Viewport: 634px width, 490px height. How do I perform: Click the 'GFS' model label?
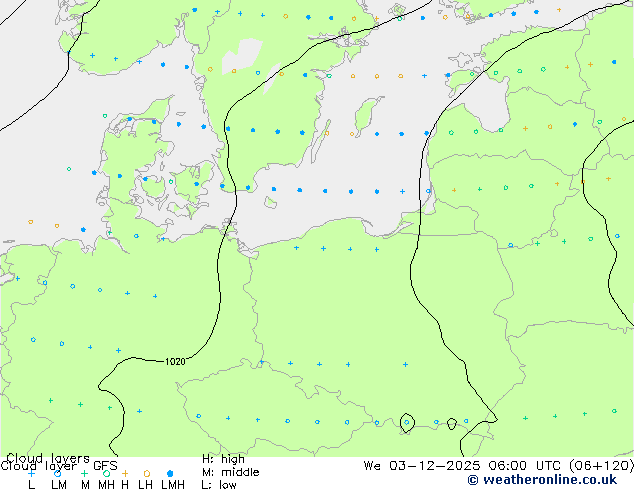(x=105, y=466)
